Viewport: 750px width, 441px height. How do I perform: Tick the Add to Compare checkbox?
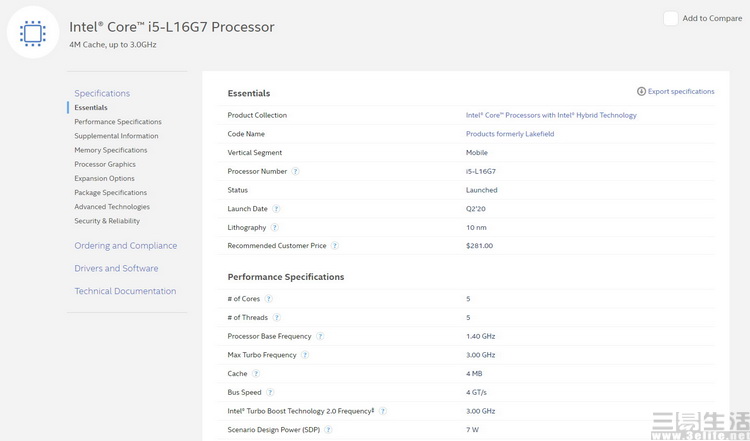(x=671, y=19)
